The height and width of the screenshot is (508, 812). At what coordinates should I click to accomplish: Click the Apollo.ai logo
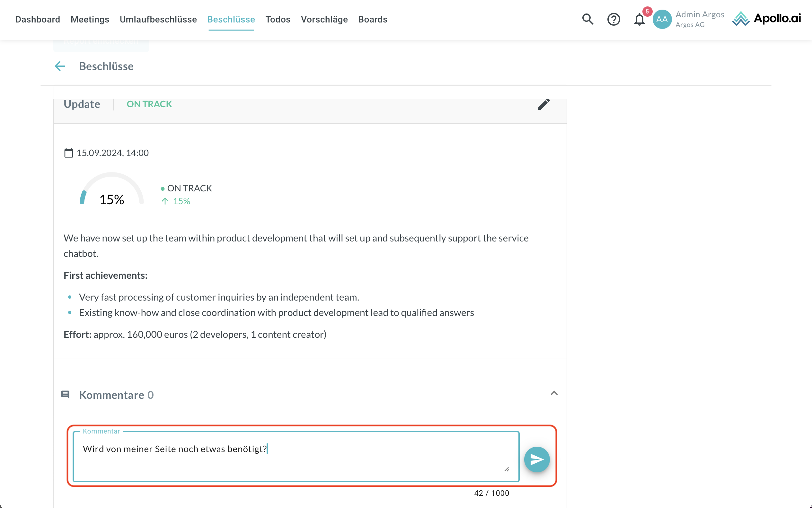767,19
